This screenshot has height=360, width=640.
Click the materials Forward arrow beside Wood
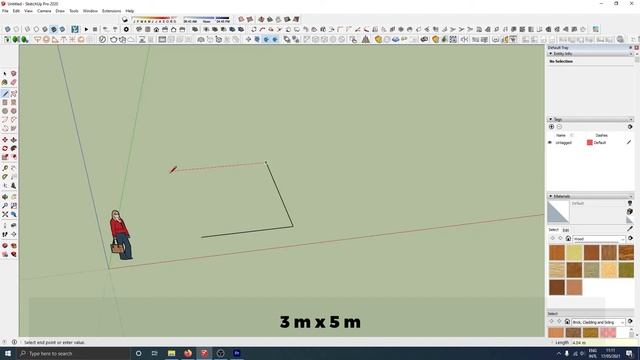[560, 238]
